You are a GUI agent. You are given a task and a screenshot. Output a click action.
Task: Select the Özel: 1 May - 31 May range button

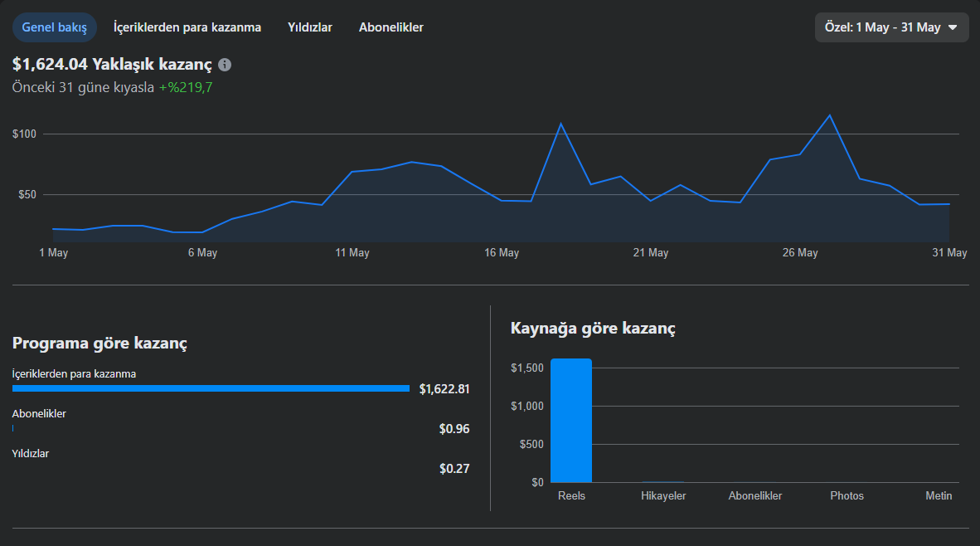pos(892,27)
